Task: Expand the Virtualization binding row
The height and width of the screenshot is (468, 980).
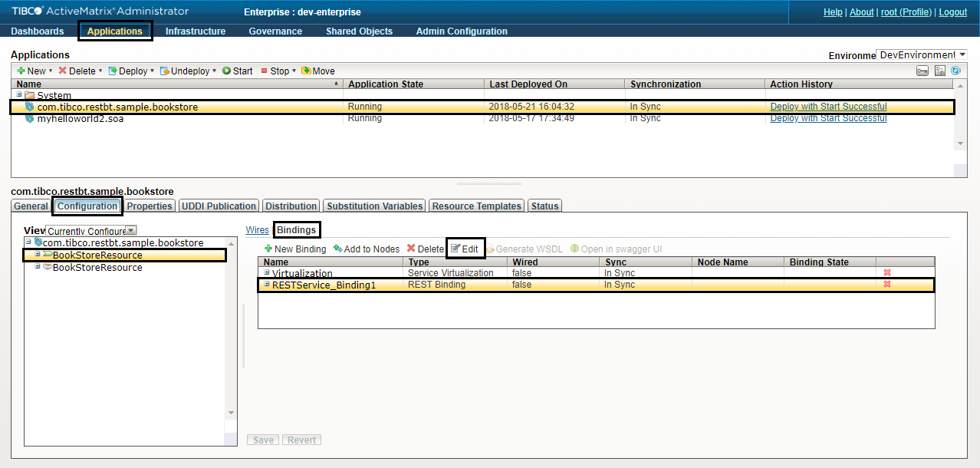Action: (268, 272)
